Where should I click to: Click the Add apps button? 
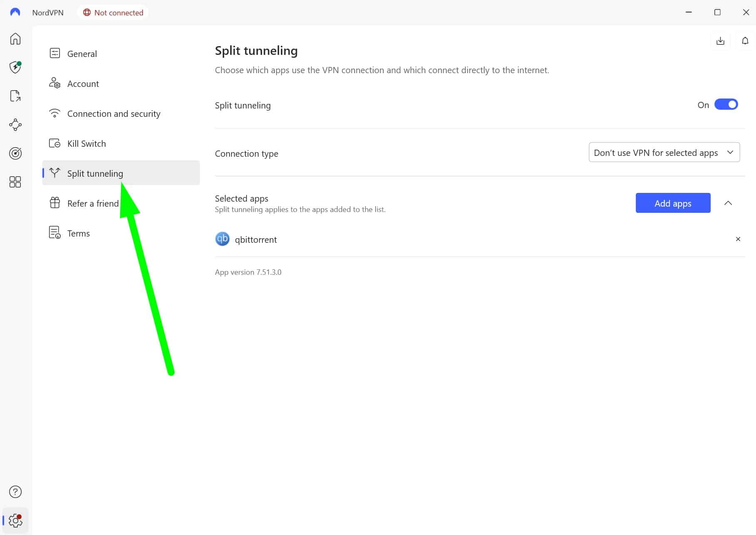click(x=673, y=203)
